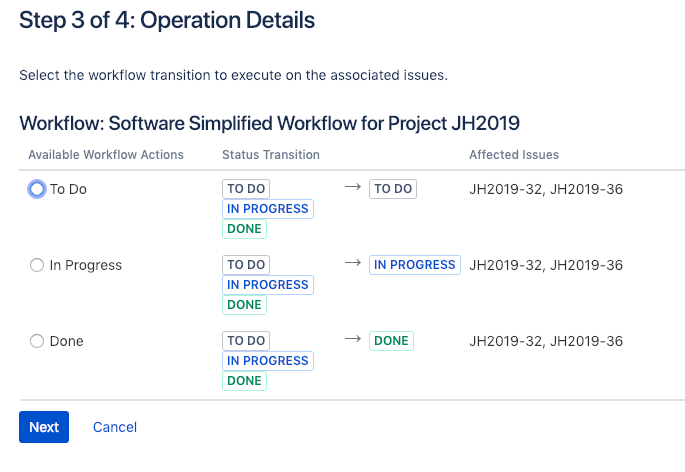Click affected issues text in the To Do row

point(546,189)
